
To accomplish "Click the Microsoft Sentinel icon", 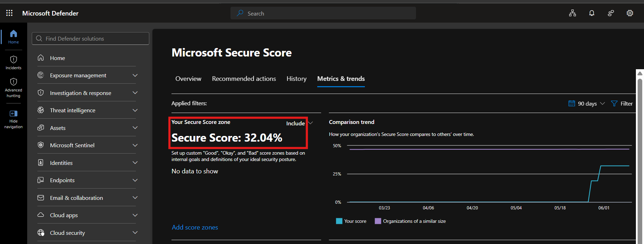I will coord(41,145).
